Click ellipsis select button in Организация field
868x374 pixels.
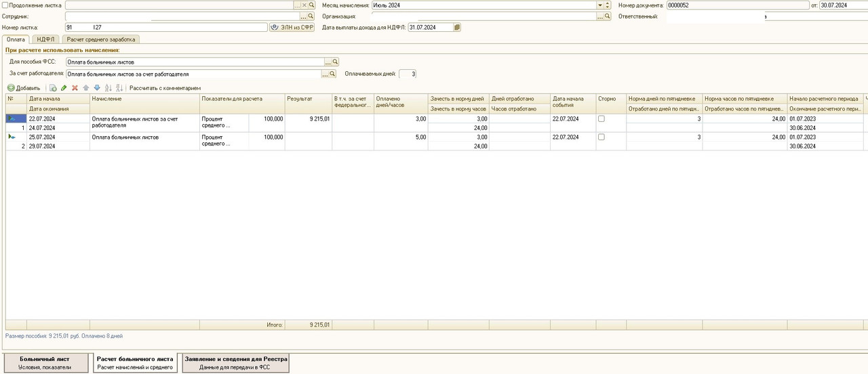[599, 16]
